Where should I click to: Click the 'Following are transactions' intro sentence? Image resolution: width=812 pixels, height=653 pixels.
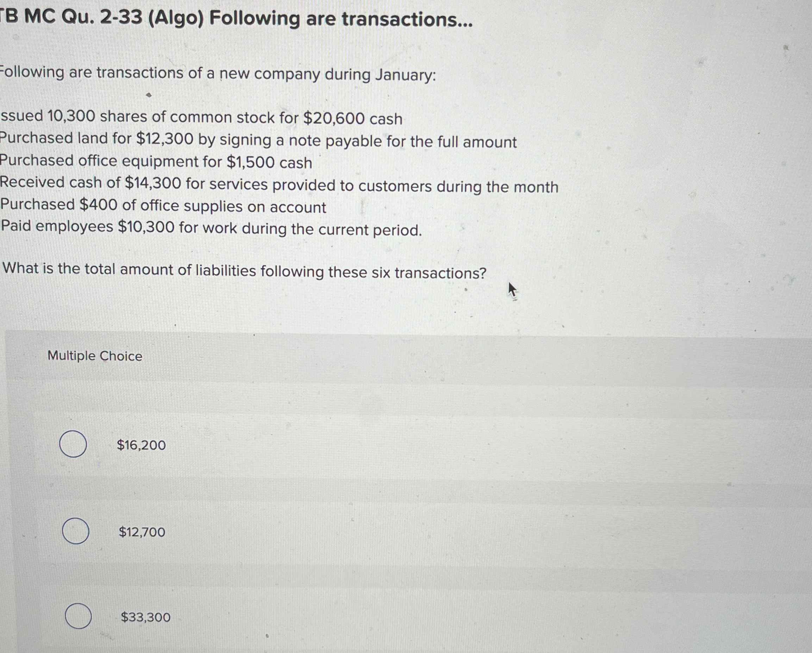pos(218,74)
